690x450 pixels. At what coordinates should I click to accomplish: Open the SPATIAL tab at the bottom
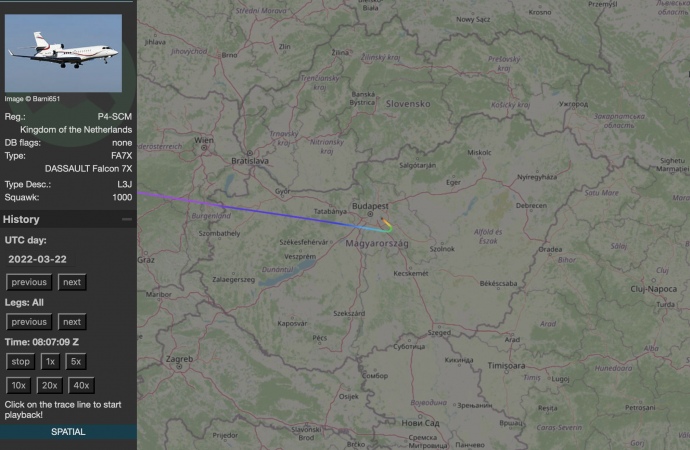coord(68,432)
